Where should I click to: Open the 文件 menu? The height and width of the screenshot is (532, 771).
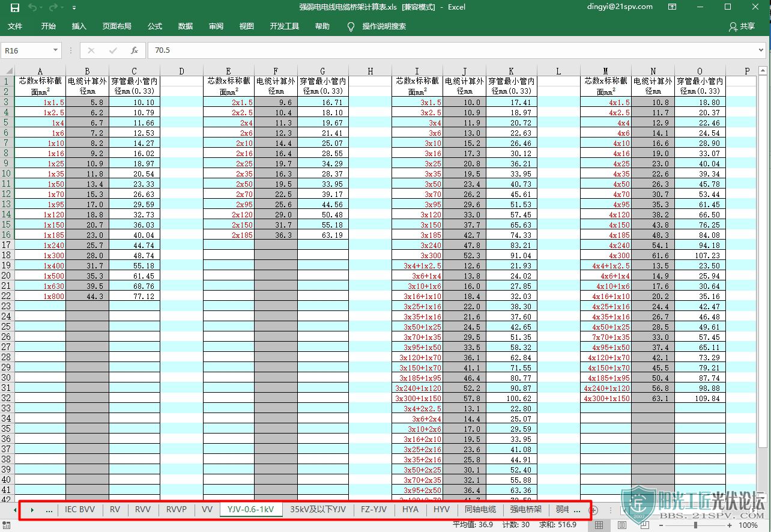tap(15, 26)
